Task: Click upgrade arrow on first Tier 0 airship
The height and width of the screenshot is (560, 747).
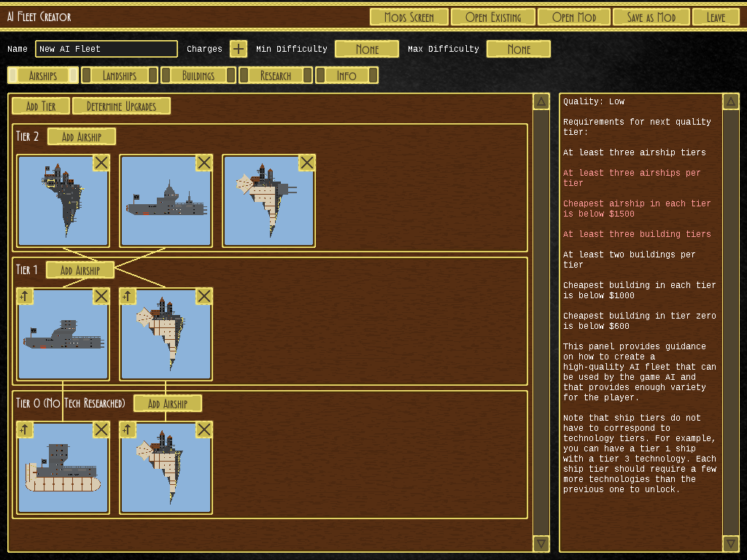Action: pos(26,430)
